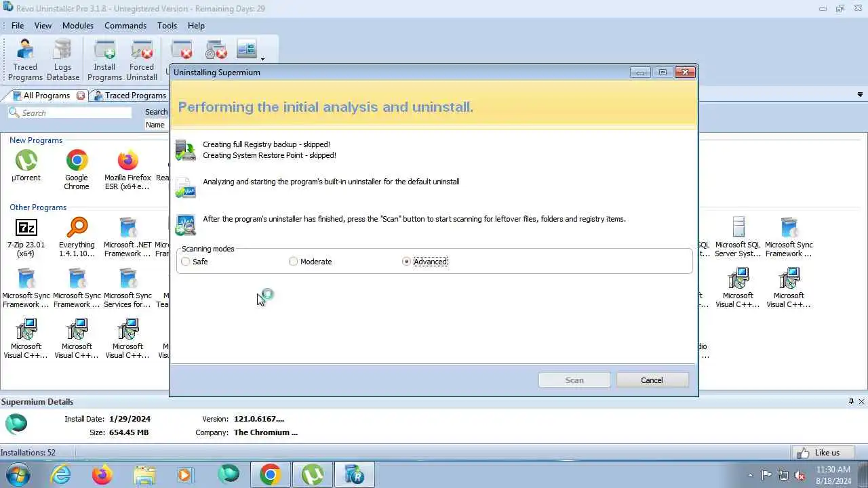Select Microsoft Sync Services program icon
The width and height of the screenshot is (868, 488).
(127, 288)
